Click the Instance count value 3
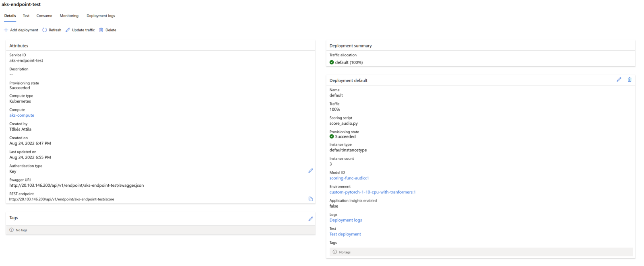 pos(331,164)
